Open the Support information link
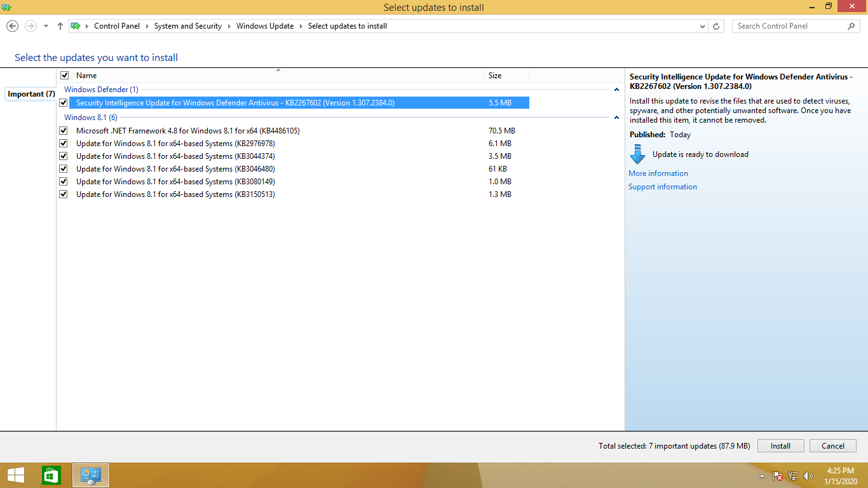This screenshot has width=868, height=488. click(x=663, y=187)
